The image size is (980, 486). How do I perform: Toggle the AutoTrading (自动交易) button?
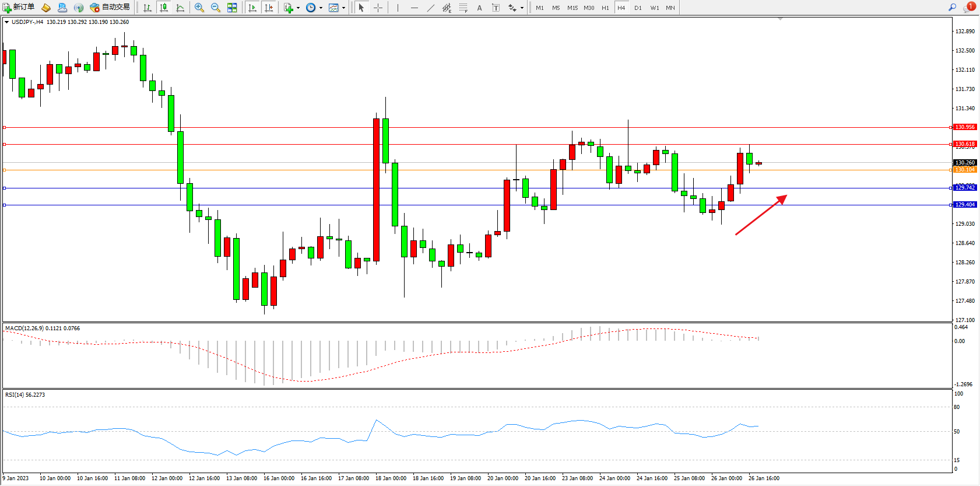point(110,8)
